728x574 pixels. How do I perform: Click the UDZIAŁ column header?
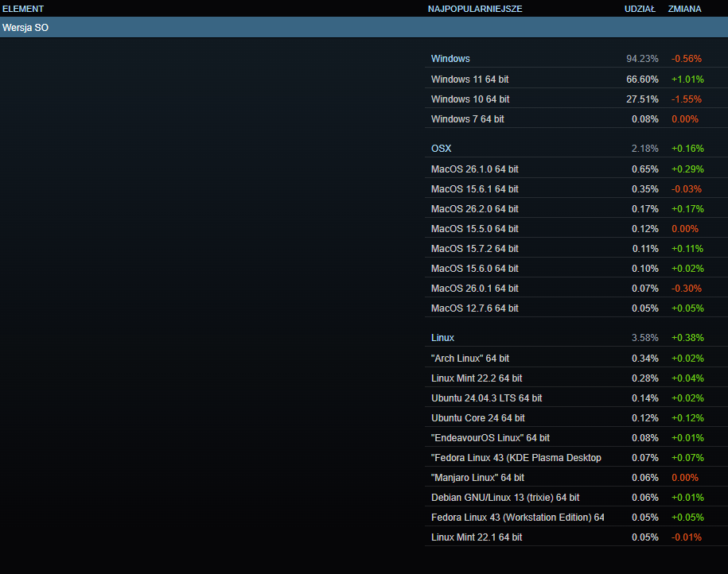(639, 9)
